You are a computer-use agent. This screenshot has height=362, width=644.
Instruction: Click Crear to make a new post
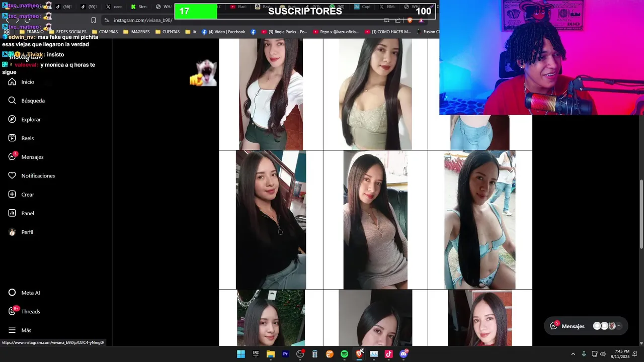[x=21, y=195]
